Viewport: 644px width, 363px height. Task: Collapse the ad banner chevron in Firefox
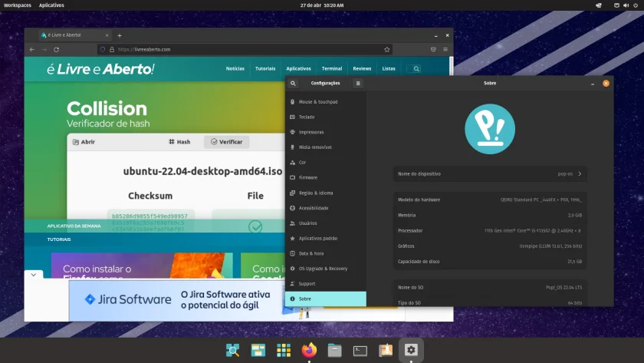pos(34,274)
